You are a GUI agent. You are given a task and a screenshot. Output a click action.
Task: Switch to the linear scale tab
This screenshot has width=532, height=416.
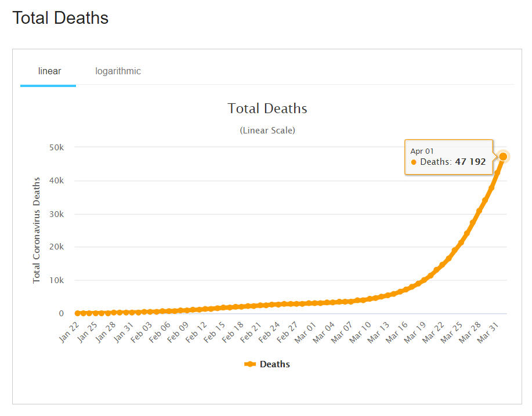point(49,71)
